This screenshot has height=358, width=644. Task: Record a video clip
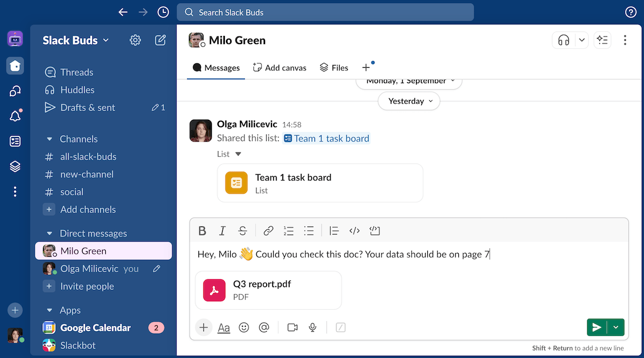[292, 327]
